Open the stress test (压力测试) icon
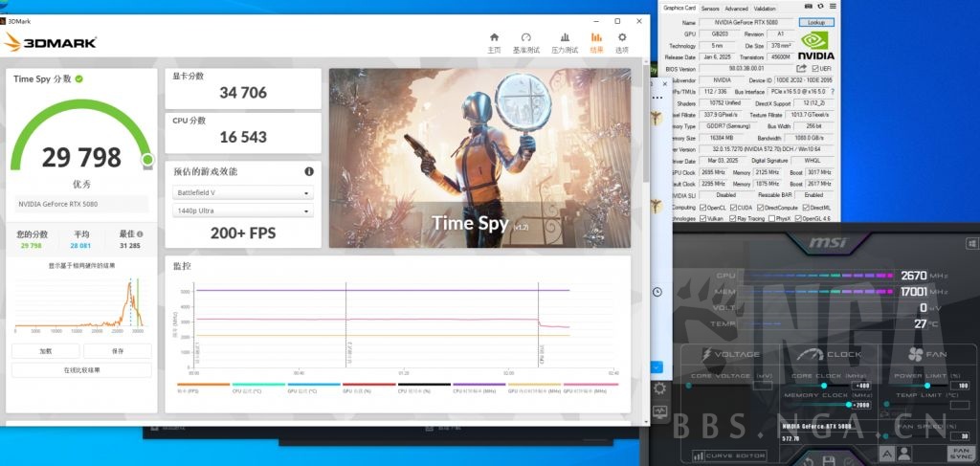Image resolution: width=980 pixels, height=466 pixels. (565, 38)
